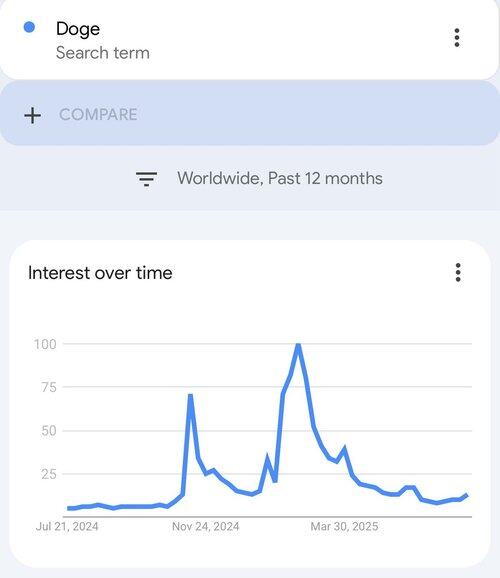Viewport: 500px width, 578px height.
Task: Open filters via the filter lines icon
Action: tap(146, 179)
